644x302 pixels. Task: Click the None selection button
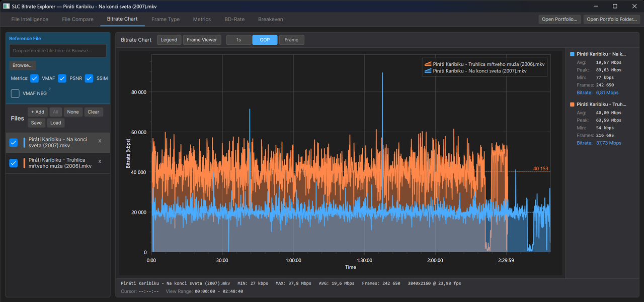[73, 112]
